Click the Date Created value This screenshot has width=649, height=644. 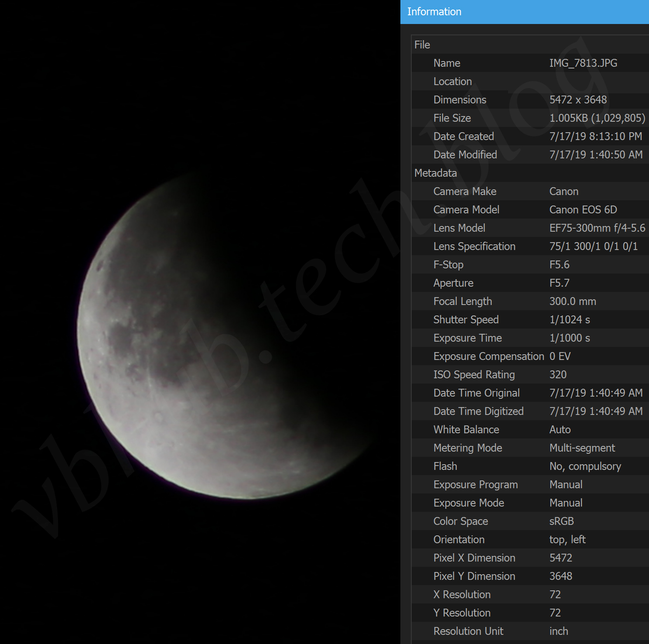pyautogui.click(x=595, y=137)
